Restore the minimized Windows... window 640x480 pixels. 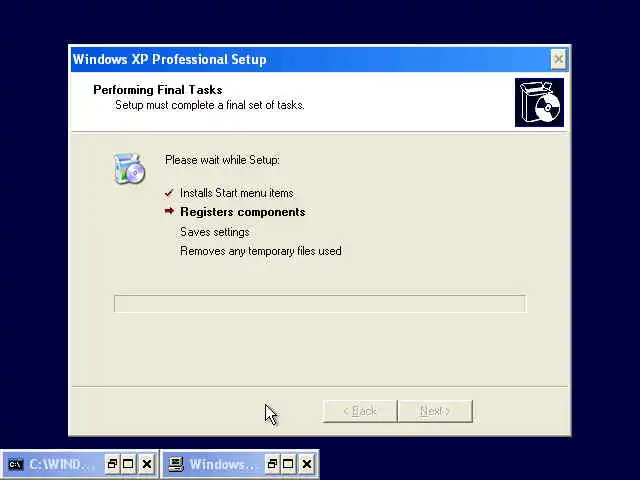pyautogui.click(x=272, y=464)
